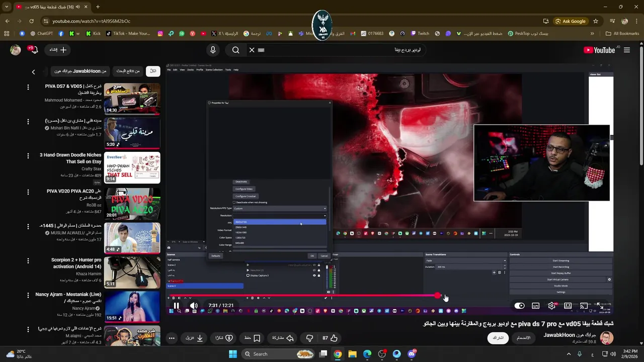The image size is (644, 362).
Task: Open options menu for Nancy Ajram video
Action: point(28,296)
